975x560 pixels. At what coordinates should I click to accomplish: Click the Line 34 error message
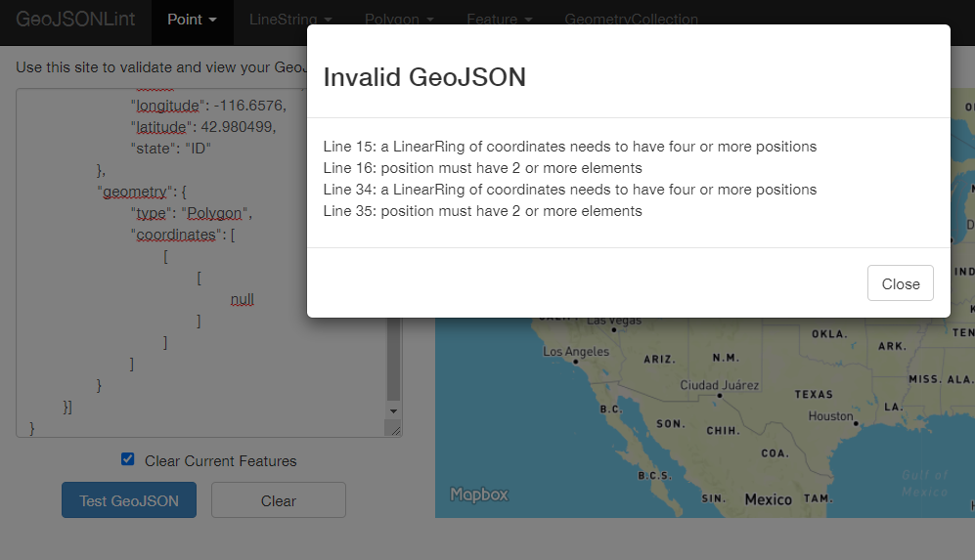(569, 190)
